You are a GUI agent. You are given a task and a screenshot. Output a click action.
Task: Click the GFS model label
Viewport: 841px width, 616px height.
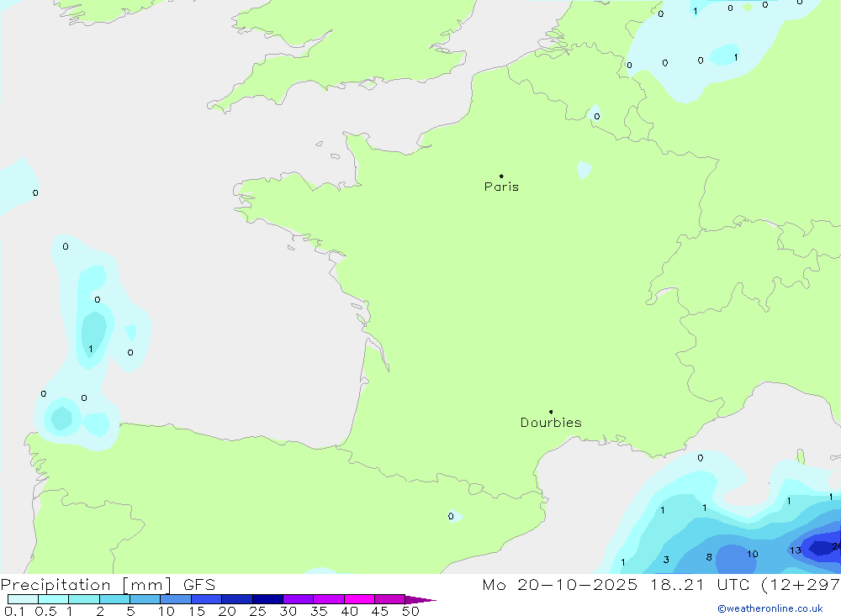[x=199, y=584]
